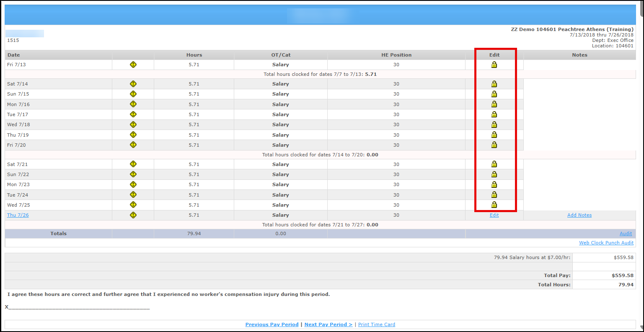This screenshot has height=332, width=644.
Task: Click the yellow warning icon for Fri 7/13
Action: pos(133,65)
